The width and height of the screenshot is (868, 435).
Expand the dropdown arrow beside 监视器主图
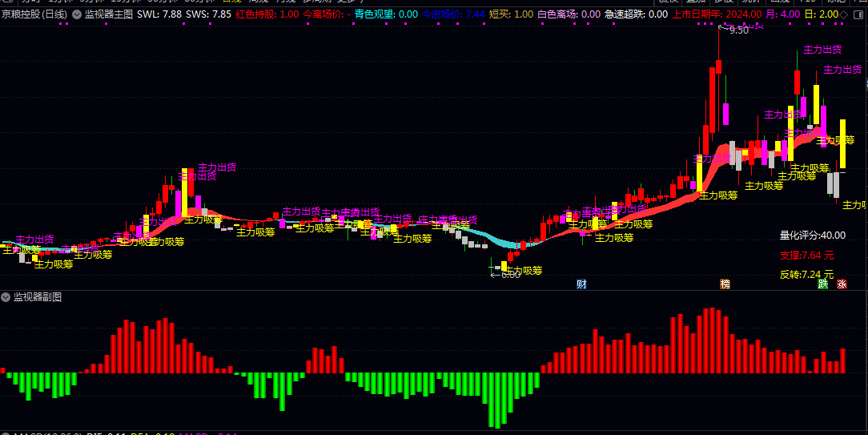[76, 14]
